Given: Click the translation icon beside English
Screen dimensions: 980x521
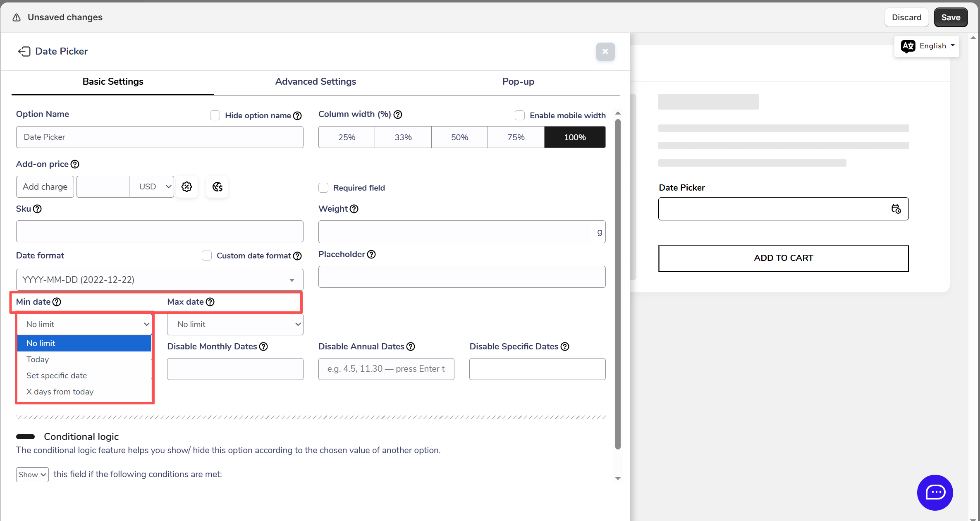Looking at the screenshot, I should (908, 46).
